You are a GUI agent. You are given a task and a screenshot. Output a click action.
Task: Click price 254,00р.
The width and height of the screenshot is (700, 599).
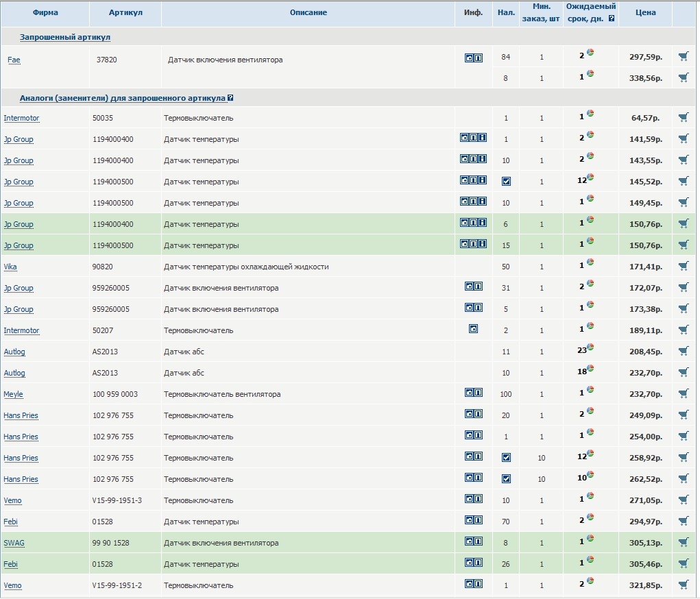click(x=646, y=437)
